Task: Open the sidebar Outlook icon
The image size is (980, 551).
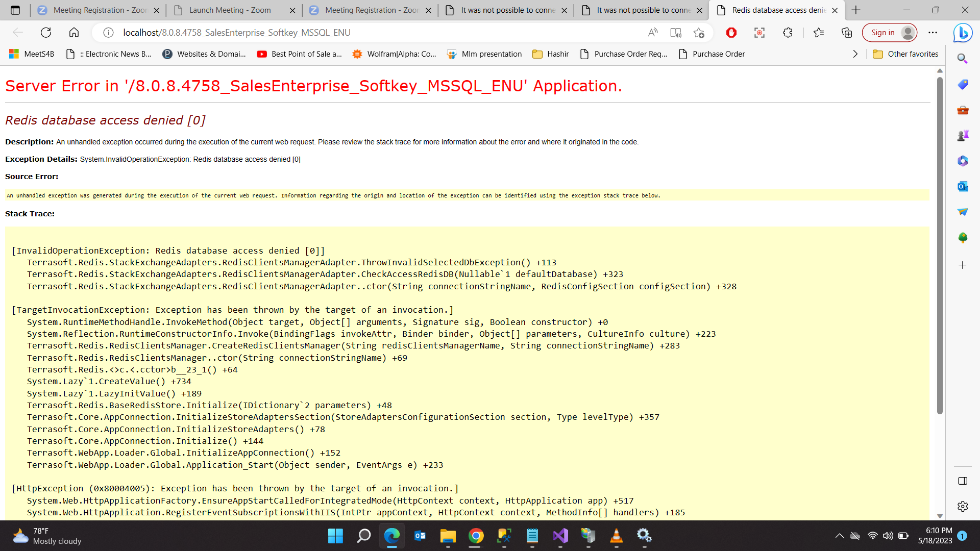Action: [963, 186]
